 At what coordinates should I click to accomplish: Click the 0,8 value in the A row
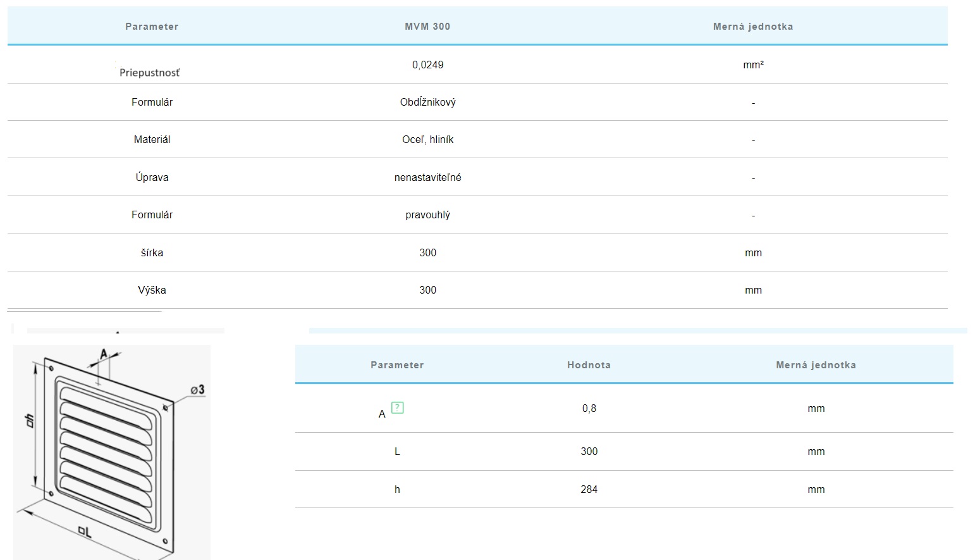point(589,408)
